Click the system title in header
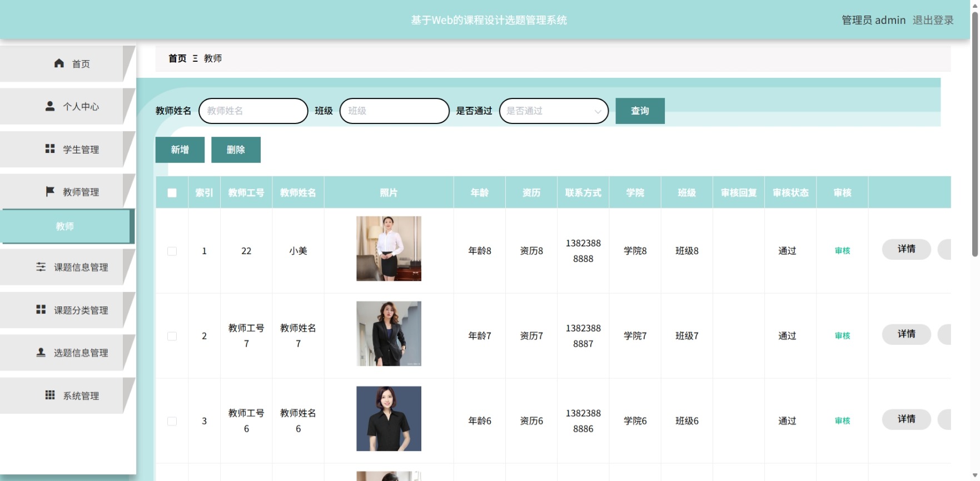The width and height of the screenshot is (980, 481). (x=489, y=20)
